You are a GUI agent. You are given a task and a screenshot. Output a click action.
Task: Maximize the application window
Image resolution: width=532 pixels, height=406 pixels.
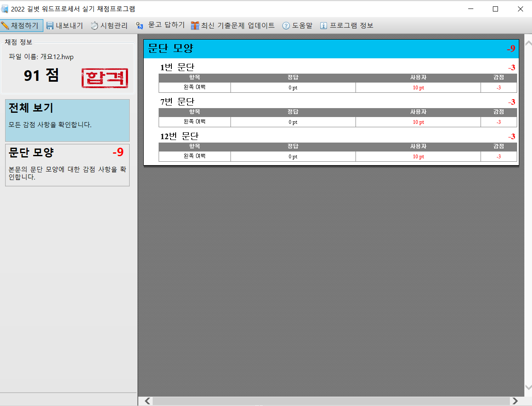coord(495,9)
